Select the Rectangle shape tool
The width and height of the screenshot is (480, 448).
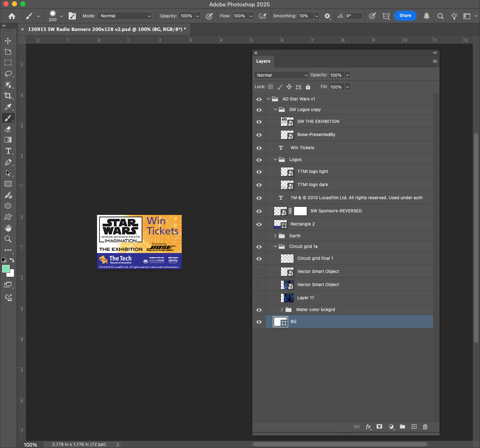pyautogui.click(x=8, y=184)
